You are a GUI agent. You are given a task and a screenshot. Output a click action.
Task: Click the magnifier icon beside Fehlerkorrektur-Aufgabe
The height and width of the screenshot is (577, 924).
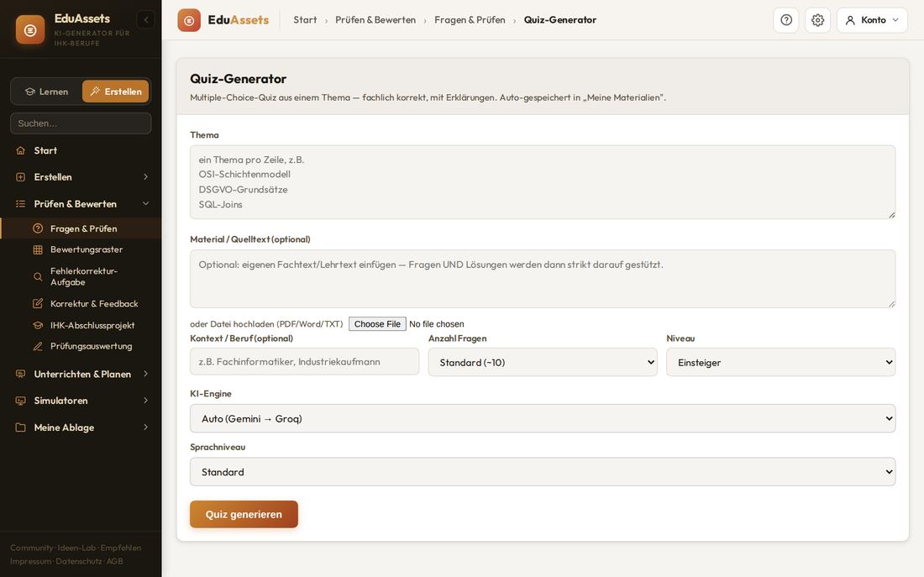(38, 276)
